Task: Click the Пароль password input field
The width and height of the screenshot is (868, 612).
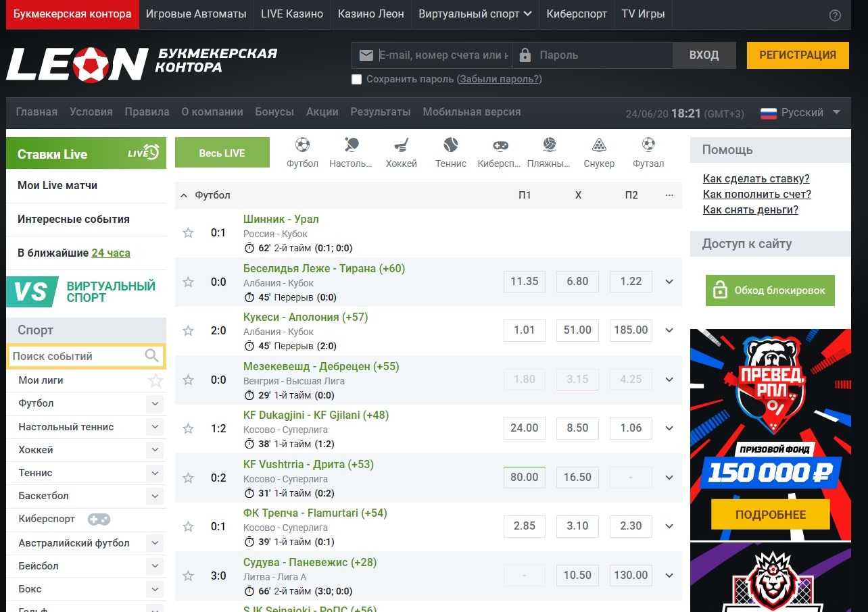Action: point(602,55)
